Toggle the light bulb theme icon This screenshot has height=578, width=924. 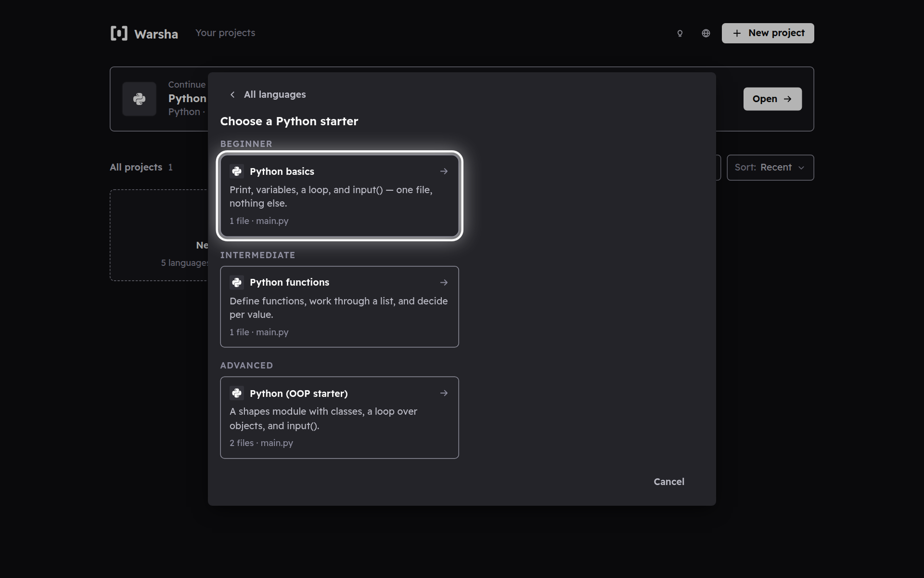pos(680,33)
